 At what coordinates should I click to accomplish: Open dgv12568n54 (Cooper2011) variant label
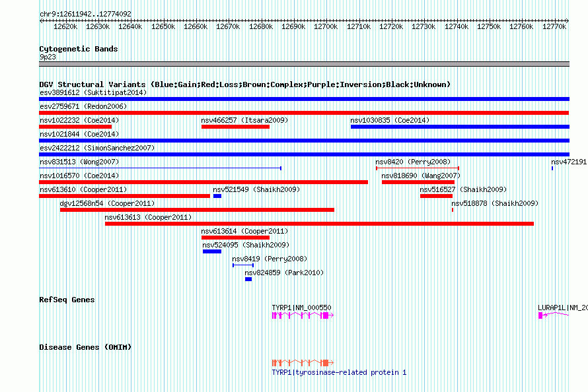tap(107, 203)
